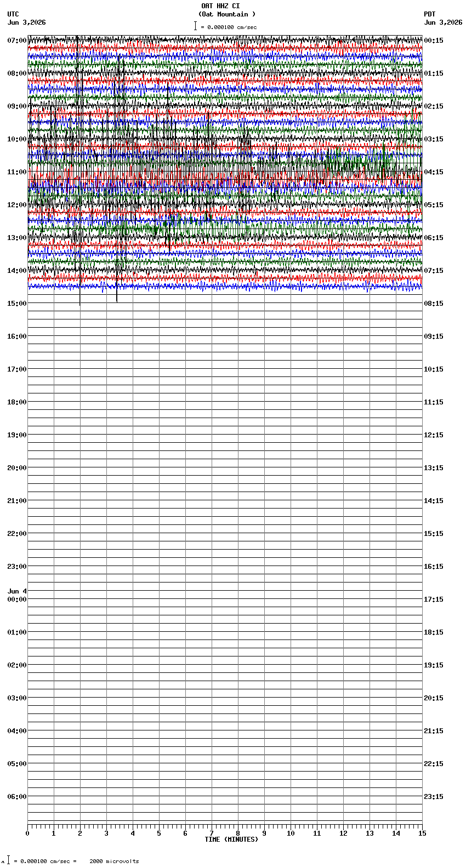Click the '23:15' PDT time label
Screen dimensions: 466x868
[x=434, y=797]
